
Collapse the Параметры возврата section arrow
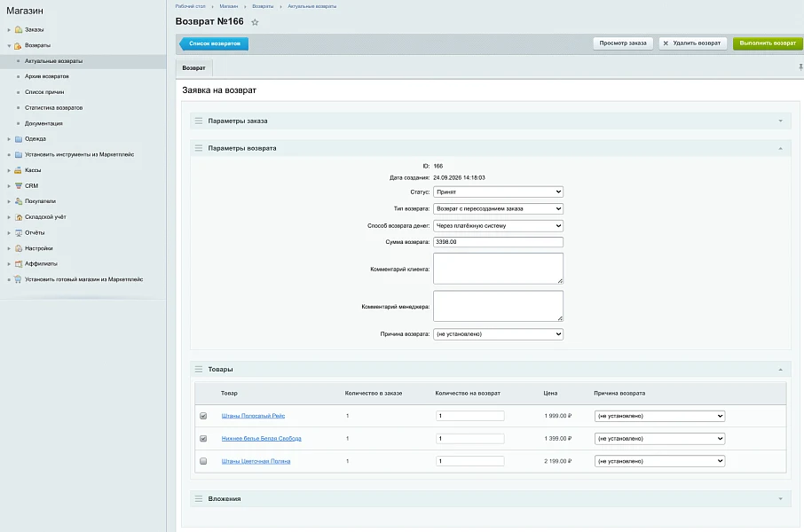tap(780, 148)
